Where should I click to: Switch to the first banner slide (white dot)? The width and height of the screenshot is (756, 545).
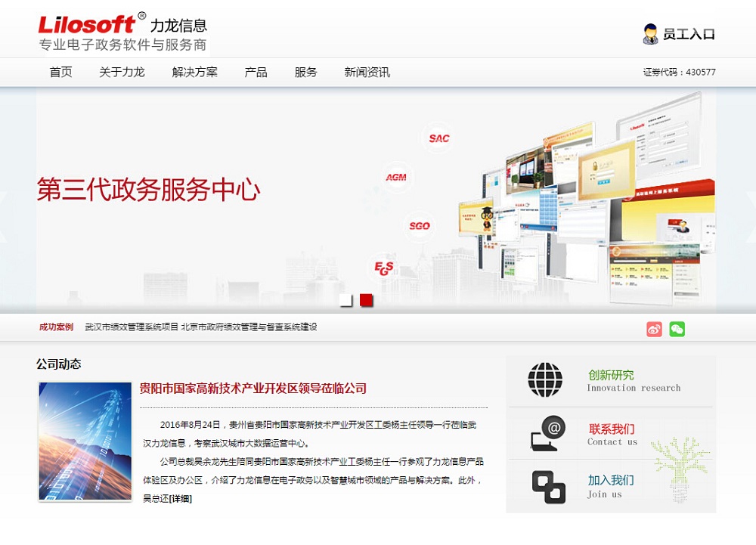(x=345, y=300)
